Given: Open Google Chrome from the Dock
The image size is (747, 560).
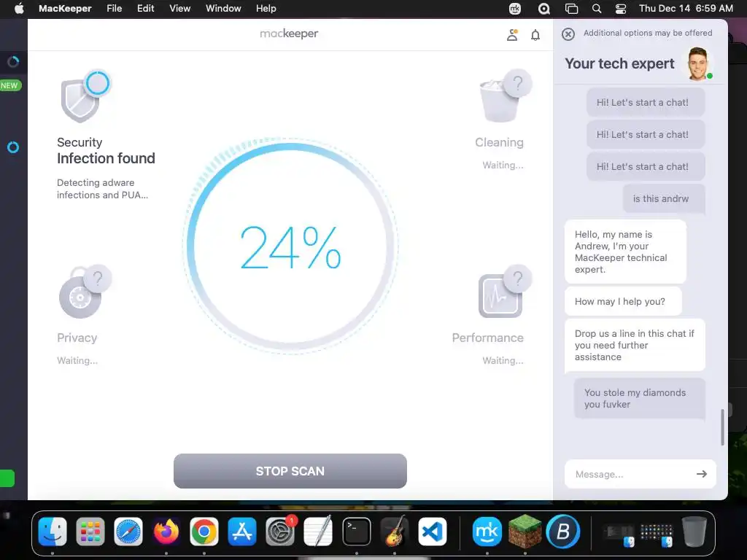Looking at the screenshot, I should click(x=204, y=532).
